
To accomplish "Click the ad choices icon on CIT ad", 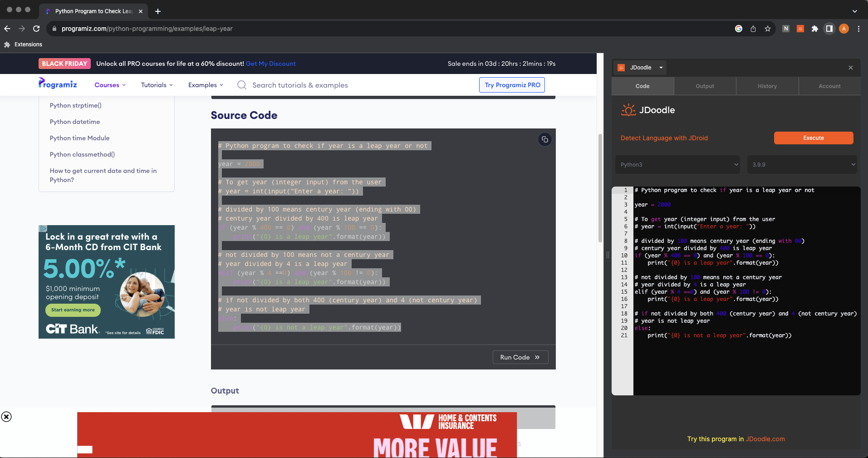I will (x=43, y=228).
